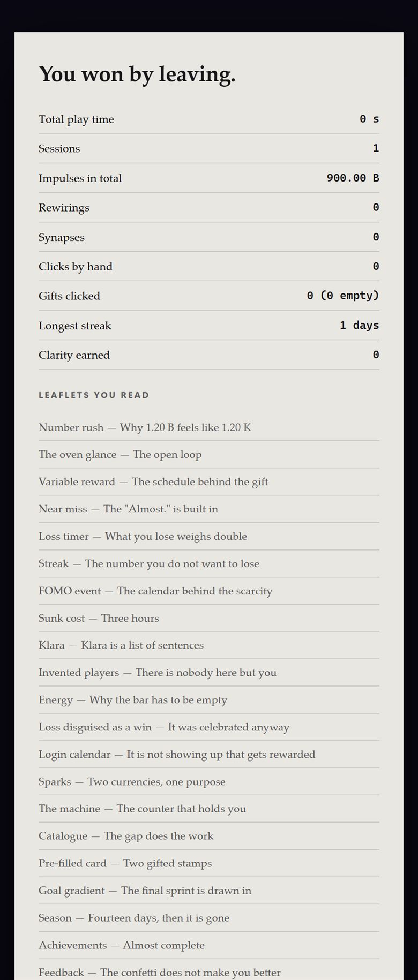Screen dimensions: 418x980
Task: Open the Loss timer leaflet
Action: click(x=209, y=537)
